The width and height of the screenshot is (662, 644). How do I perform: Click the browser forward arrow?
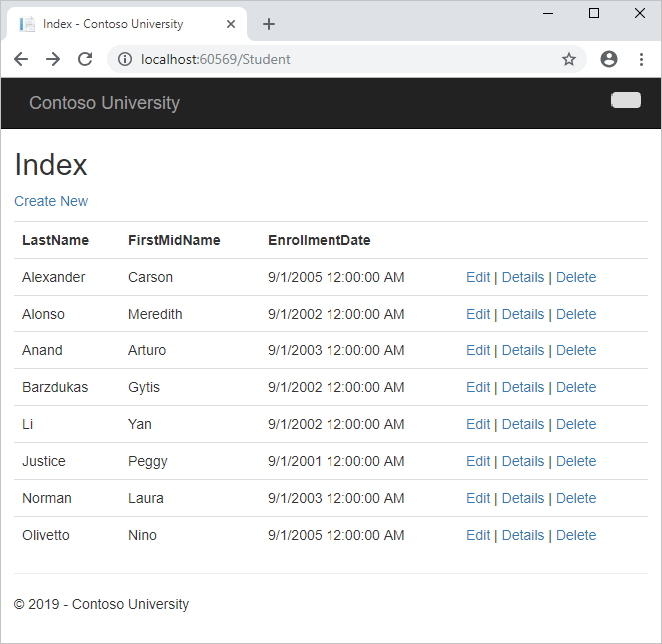[x=53, y=59]
